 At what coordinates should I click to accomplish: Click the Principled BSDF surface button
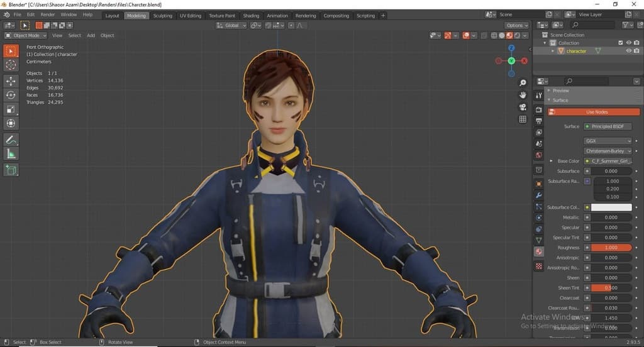[608, 126]
